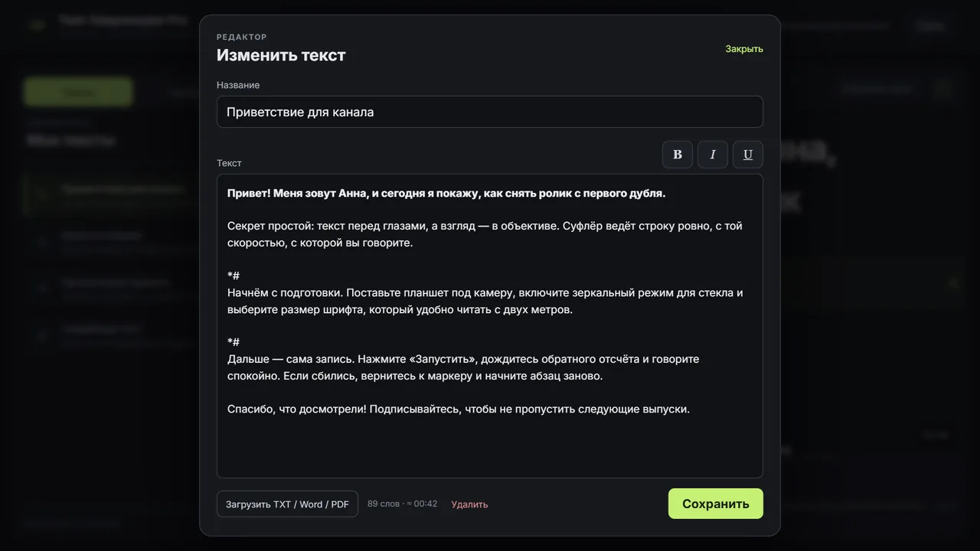Image resolution: width=980 pixels, height=551 pixels.
Task: Click the 'Изменить текст' heading
Action: pyautogui.click(x=281, y=55)
